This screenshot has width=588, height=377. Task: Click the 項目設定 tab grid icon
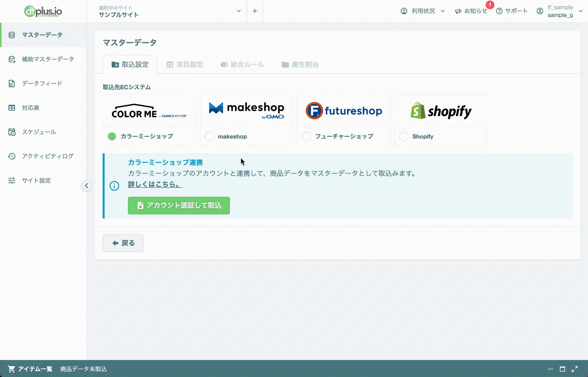coord(170,65)
